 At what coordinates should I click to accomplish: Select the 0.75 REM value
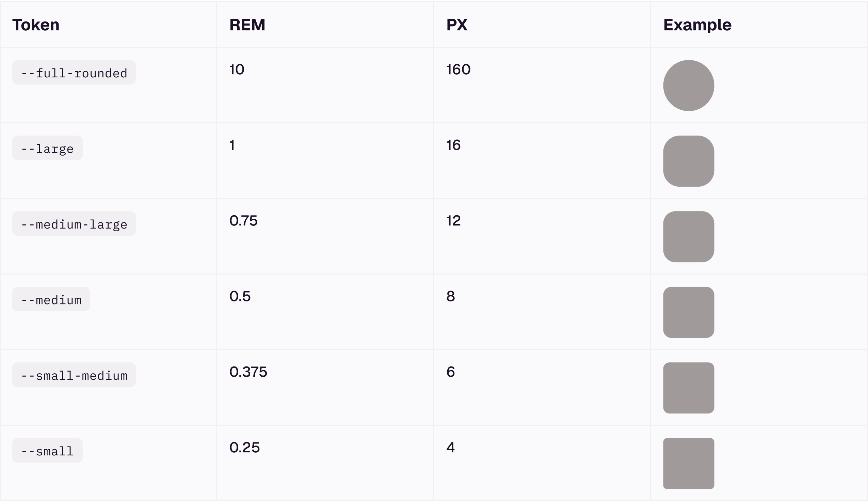coord(243,221)
